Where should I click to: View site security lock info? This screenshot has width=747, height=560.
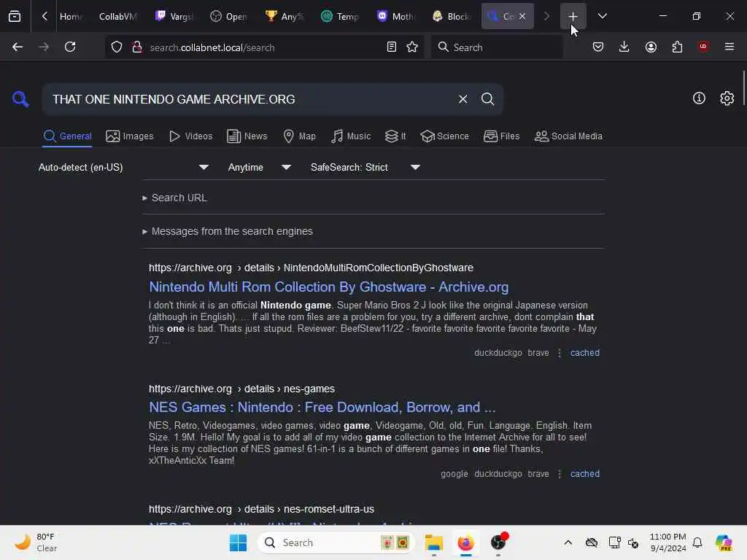coord(137,47)
